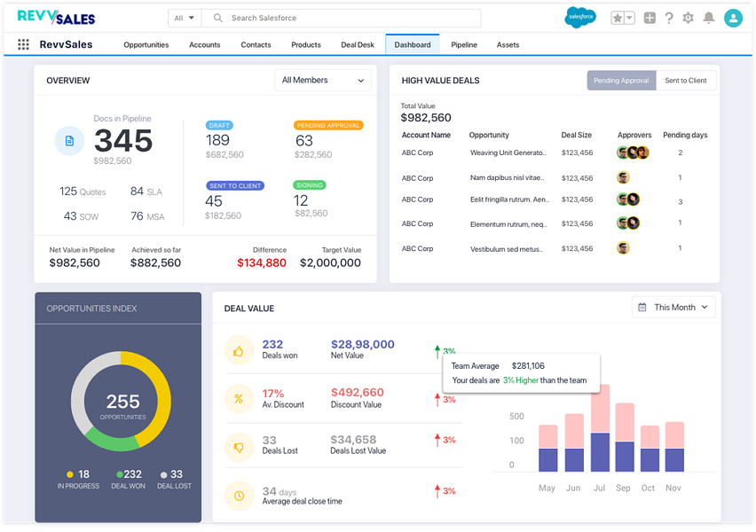
Task: Click the Deals Lost thumbs-down icon
Action: (x=239, y=447)
